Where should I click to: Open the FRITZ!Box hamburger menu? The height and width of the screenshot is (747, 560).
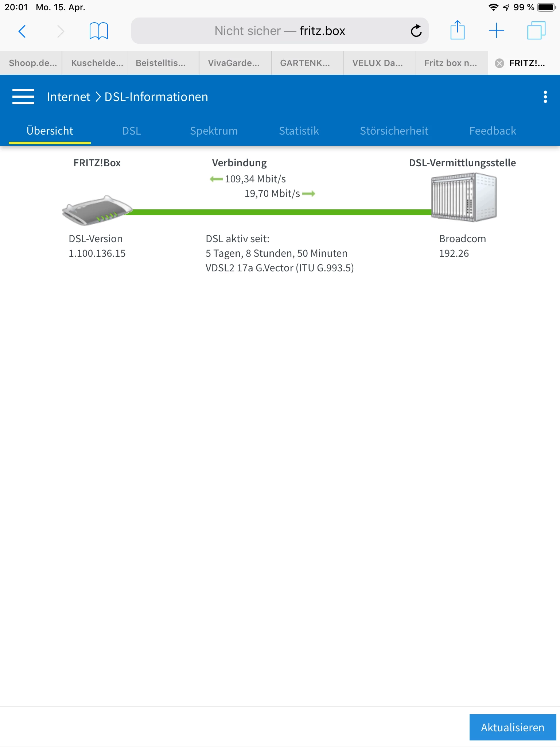23,97
